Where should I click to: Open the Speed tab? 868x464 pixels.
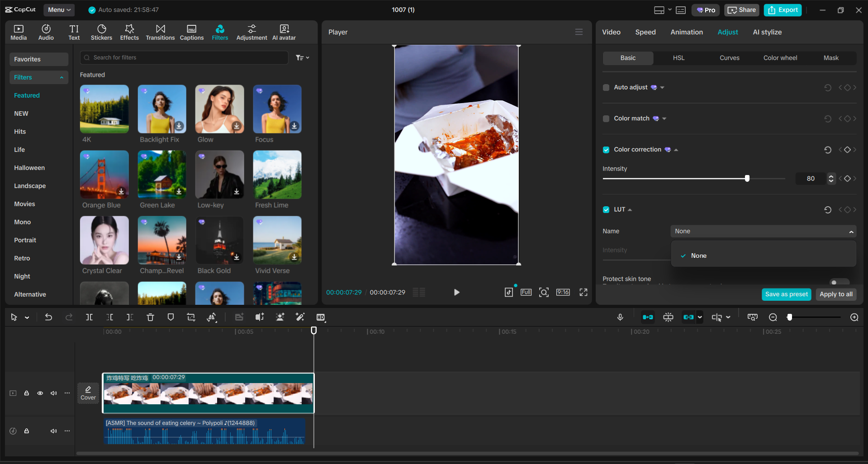(x=645, y=32)
